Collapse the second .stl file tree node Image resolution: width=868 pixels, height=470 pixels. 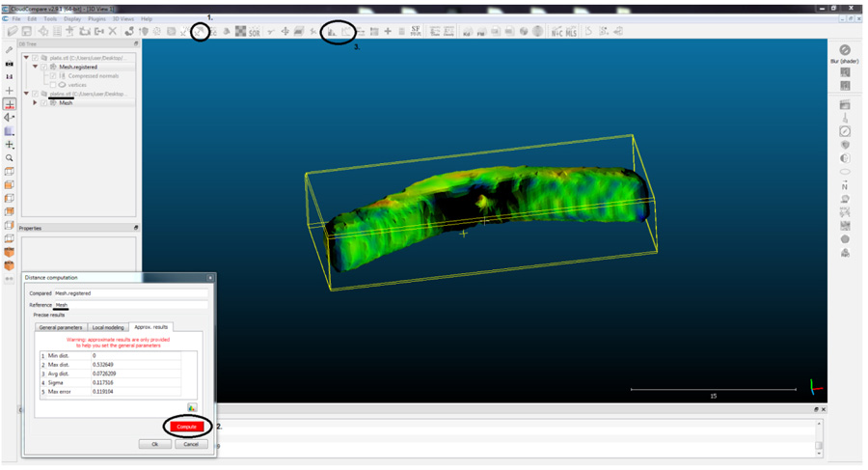click(x=26, y=94)
